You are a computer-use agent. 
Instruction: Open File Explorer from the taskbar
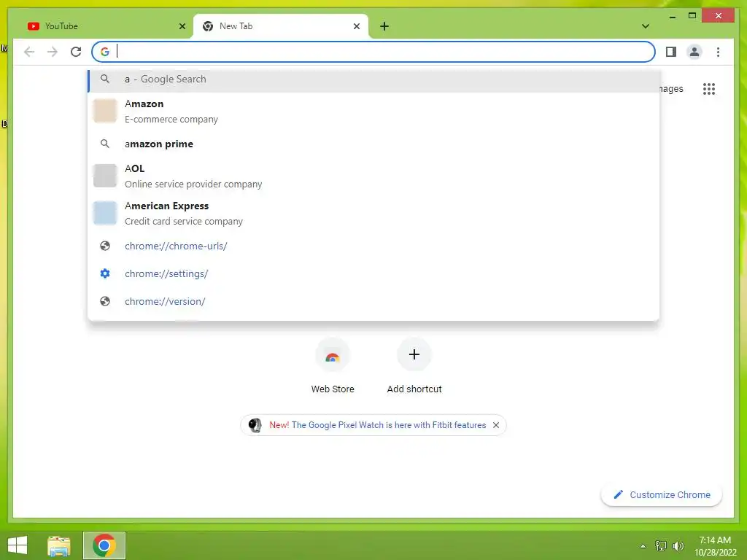pos(59,545)
